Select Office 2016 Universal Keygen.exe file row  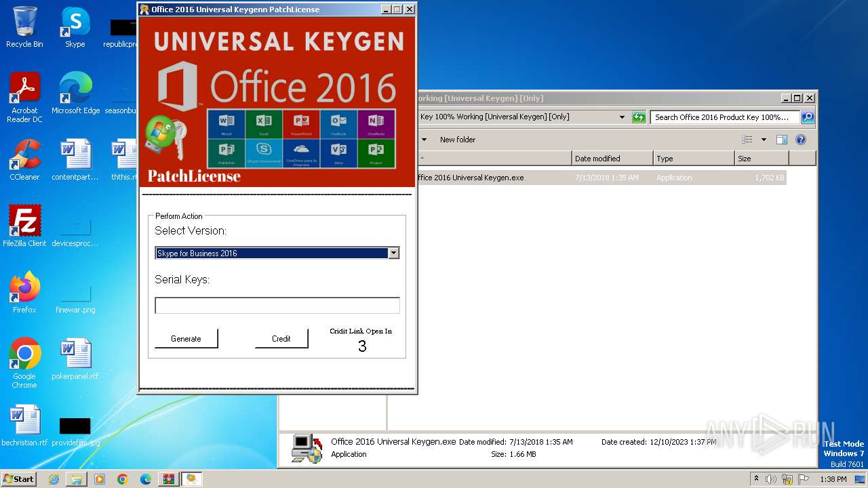click(601, 178)
